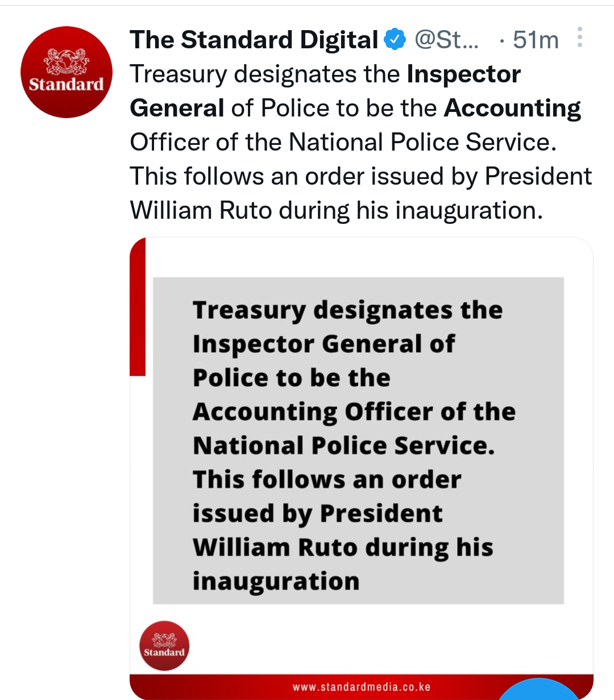
Task: Click the blue verified badge
Action: click(395, 40)
